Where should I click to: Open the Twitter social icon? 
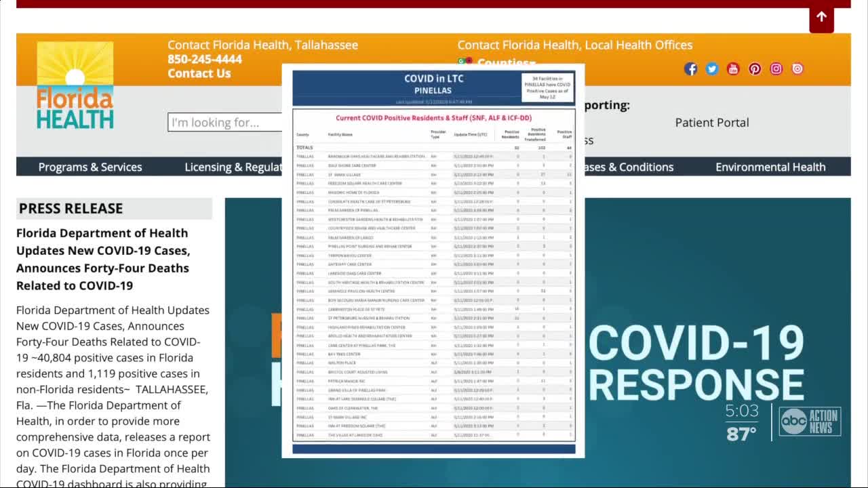[711, 68]
